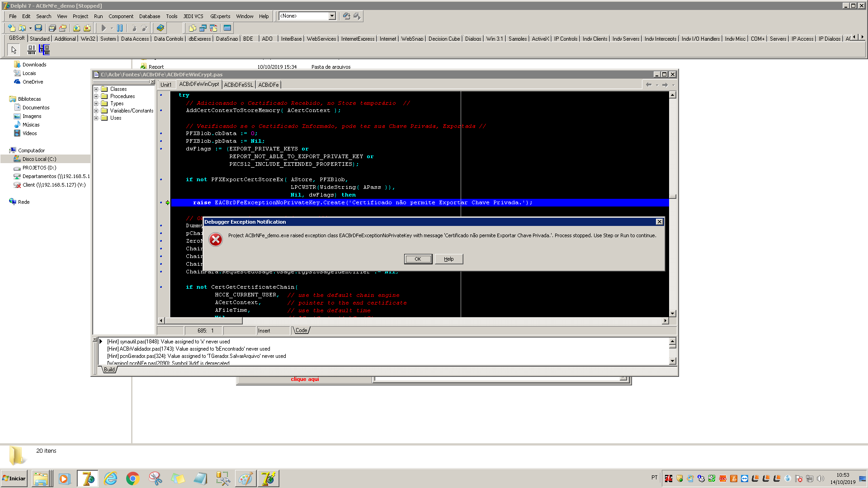This screenshot has width=868, height=488.
Task: Click the Pause program toolbar icon
Action: click(120, 28)
